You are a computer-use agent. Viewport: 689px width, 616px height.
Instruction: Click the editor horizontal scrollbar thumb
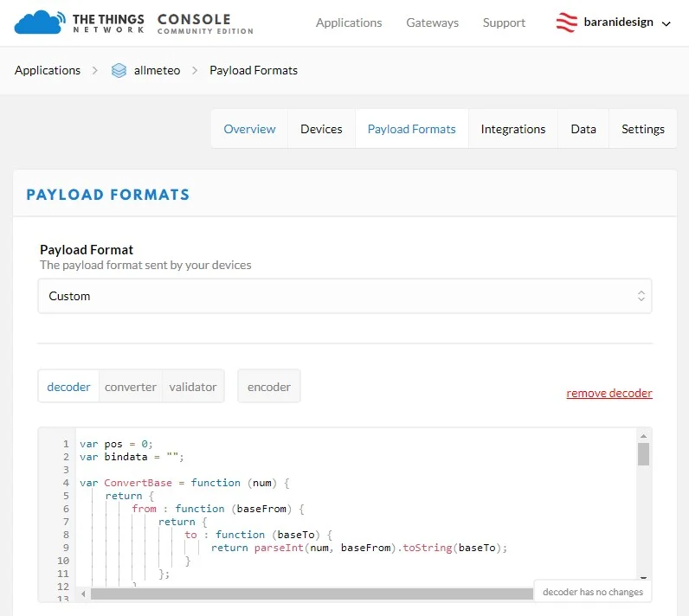[312, 594]
